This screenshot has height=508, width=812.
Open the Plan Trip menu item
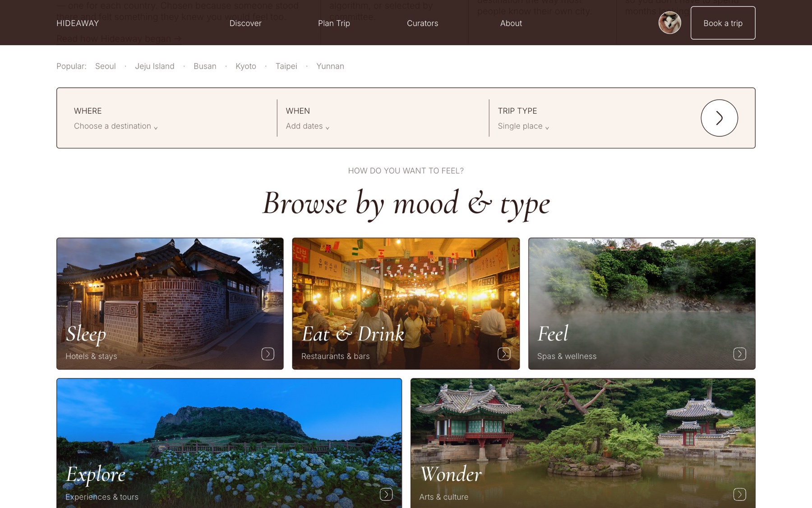pos(334,23)
